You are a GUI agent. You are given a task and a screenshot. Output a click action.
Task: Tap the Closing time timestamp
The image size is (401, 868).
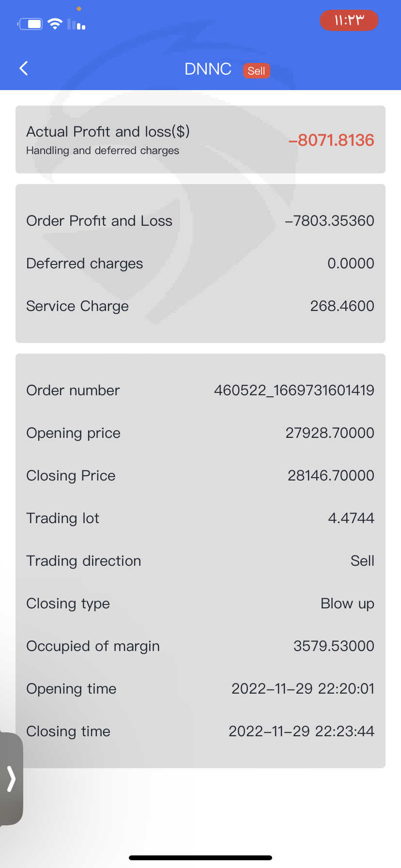301,731
